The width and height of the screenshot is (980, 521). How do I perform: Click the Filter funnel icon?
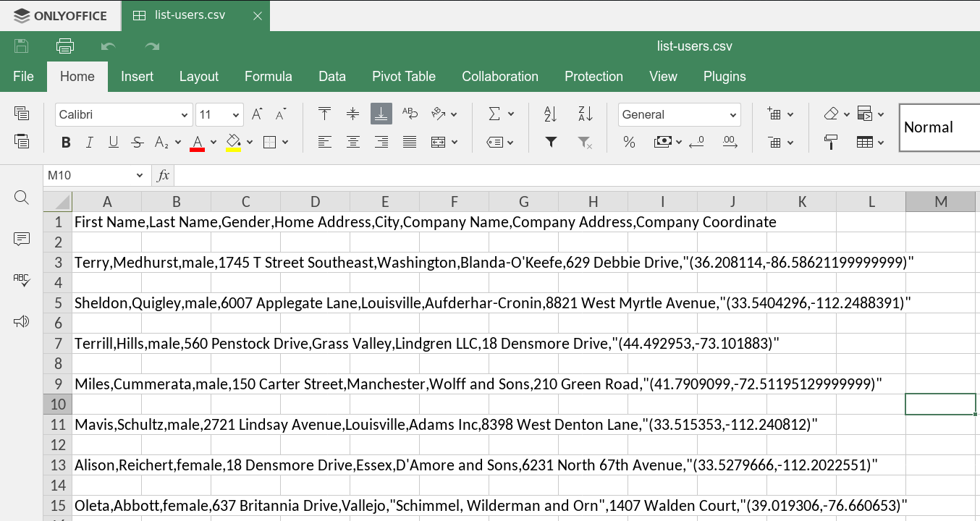click(551, 143)
